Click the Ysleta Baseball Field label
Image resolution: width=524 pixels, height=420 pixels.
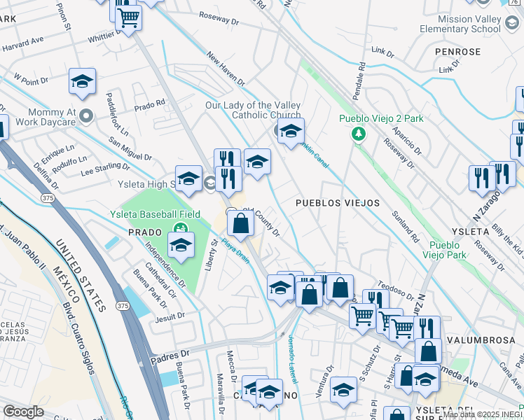[155, 214]
